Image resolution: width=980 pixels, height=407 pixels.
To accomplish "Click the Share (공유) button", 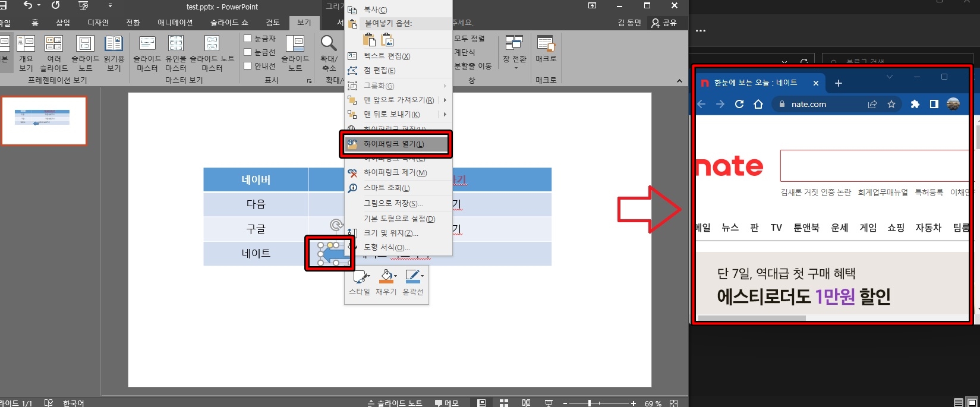I will (x=664, y=23).
